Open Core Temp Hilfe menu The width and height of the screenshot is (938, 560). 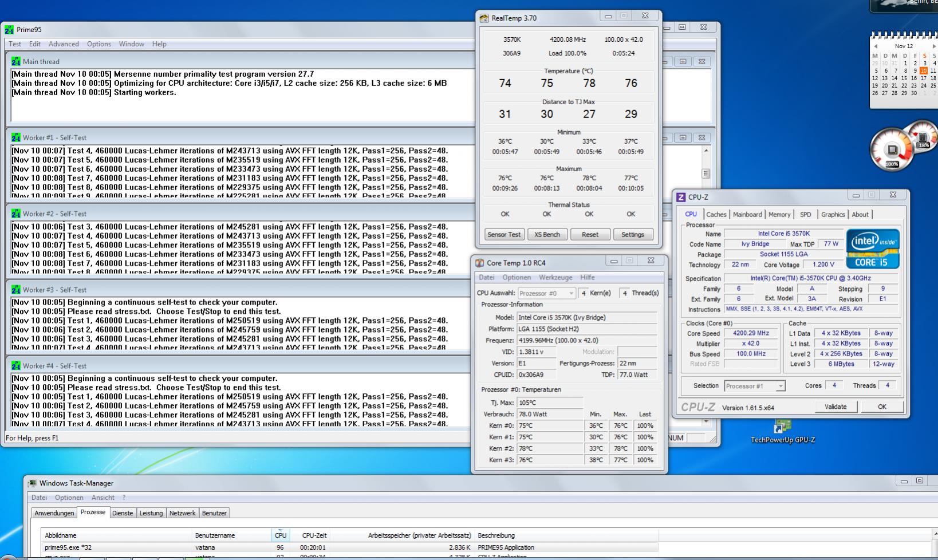click(x=588, y=278)
